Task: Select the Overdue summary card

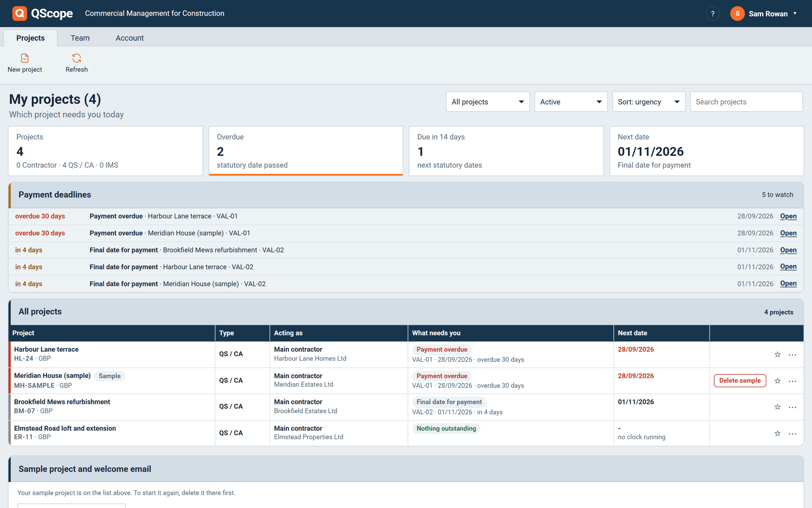Action: click(306, 151)
